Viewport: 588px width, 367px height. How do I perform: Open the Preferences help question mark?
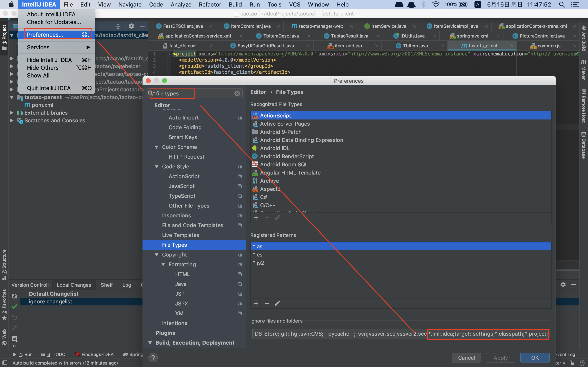click(153, 358)
